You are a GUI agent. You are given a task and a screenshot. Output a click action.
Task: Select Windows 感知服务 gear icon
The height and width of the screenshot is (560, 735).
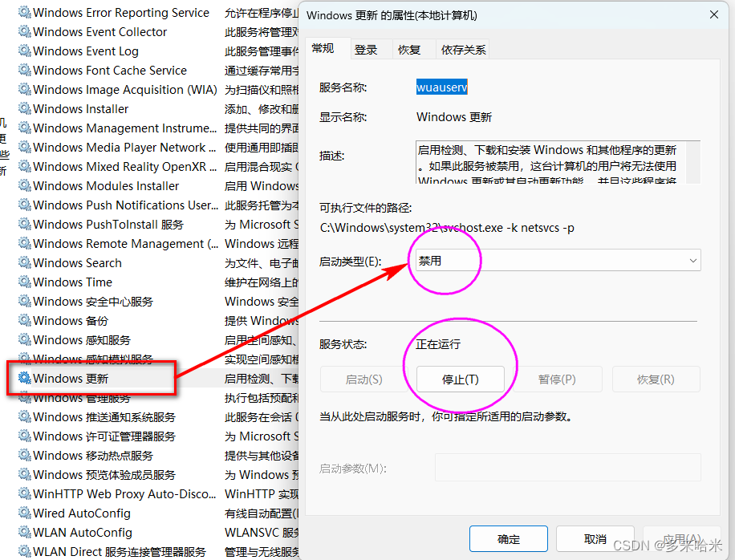tap(24, 339)
